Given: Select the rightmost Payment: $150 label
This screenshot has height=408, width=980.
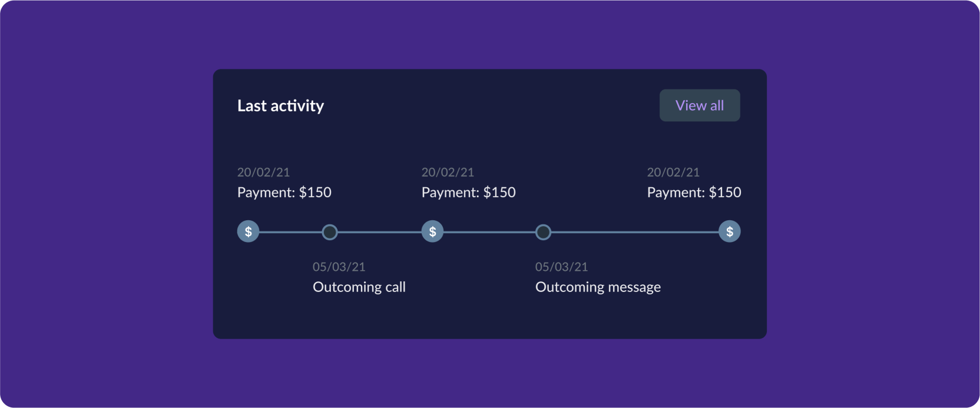Looking at the screenshot, I should pyautogui.click(x=694, y=193).
